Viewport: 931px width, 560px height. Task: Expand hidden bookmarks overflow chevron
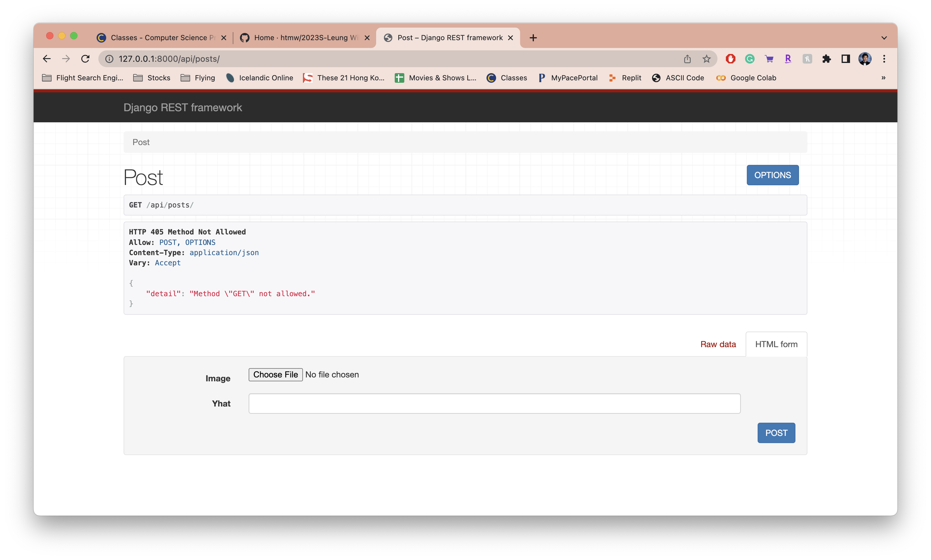pos(883,78)
